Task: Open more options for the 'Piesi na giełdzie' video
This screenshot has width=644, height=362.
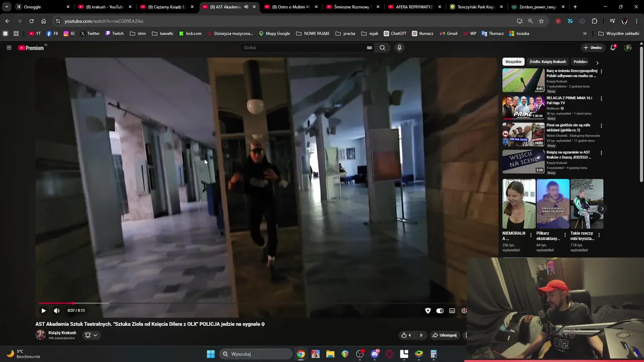Action: coord(601,126)
